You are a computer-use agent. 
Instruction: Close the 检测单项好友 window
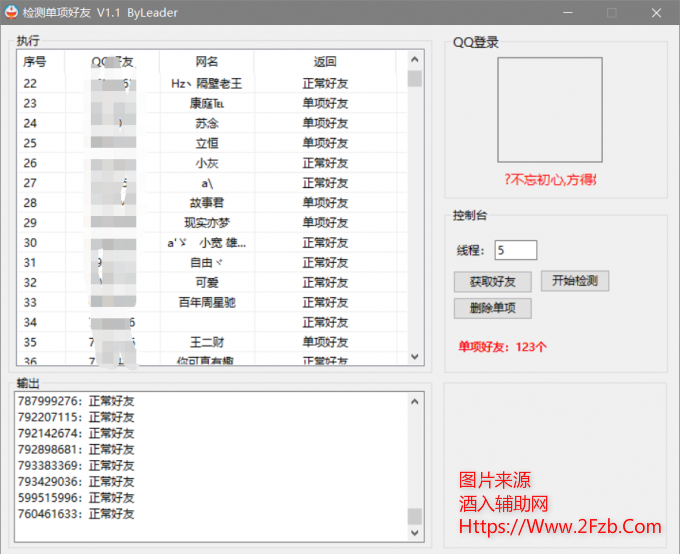656,13
